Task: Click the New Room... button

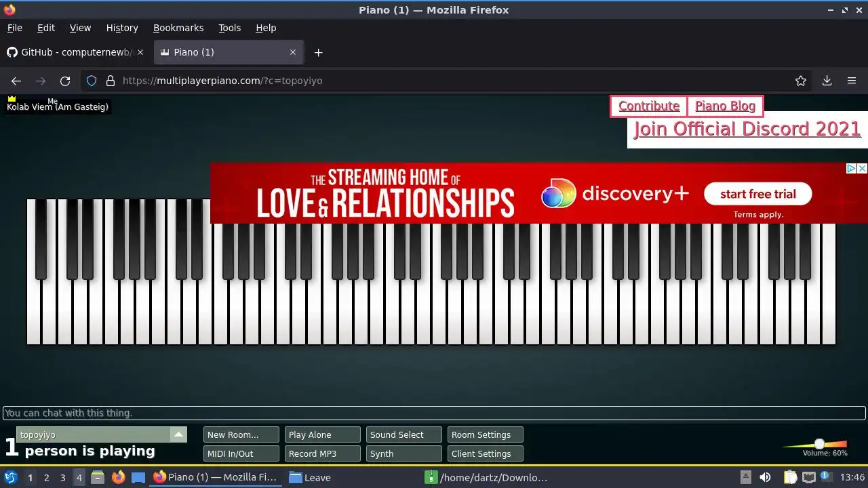Action: [x=241, y=434]
